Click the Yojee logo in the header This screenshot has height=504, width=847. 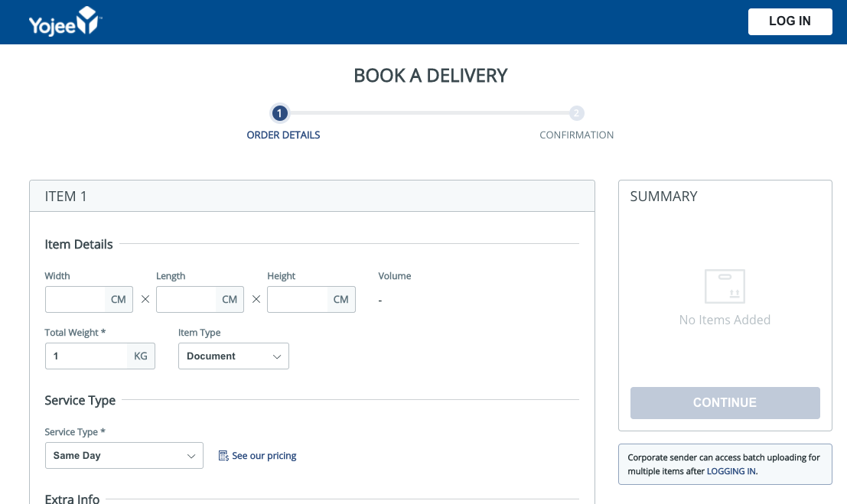(x=64, y=21)
